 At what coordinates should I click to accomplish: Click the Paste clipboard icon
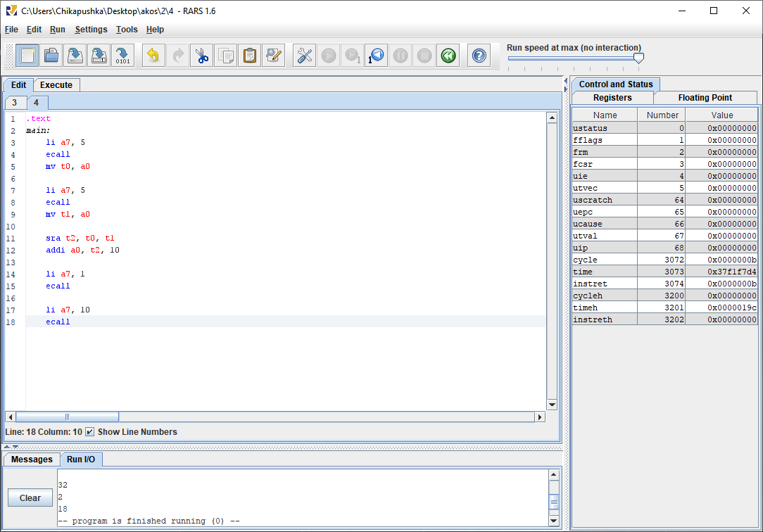249,56
